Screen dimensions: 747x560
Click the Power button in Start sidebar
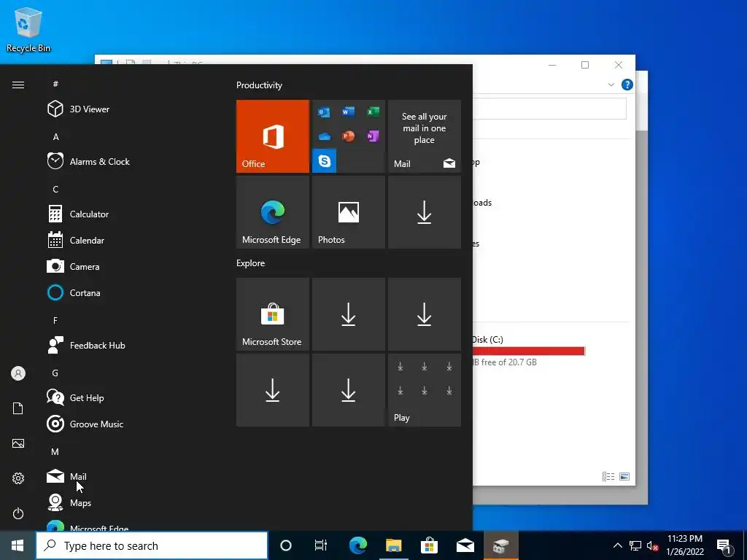click(x=18, y=513)
